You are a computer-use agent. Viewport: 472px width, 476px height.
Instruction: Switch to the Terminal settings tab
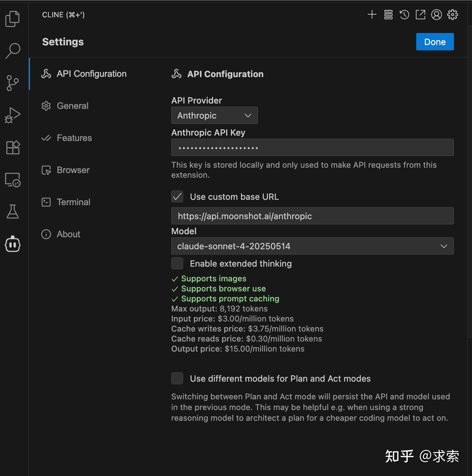(x=73, y=202)
